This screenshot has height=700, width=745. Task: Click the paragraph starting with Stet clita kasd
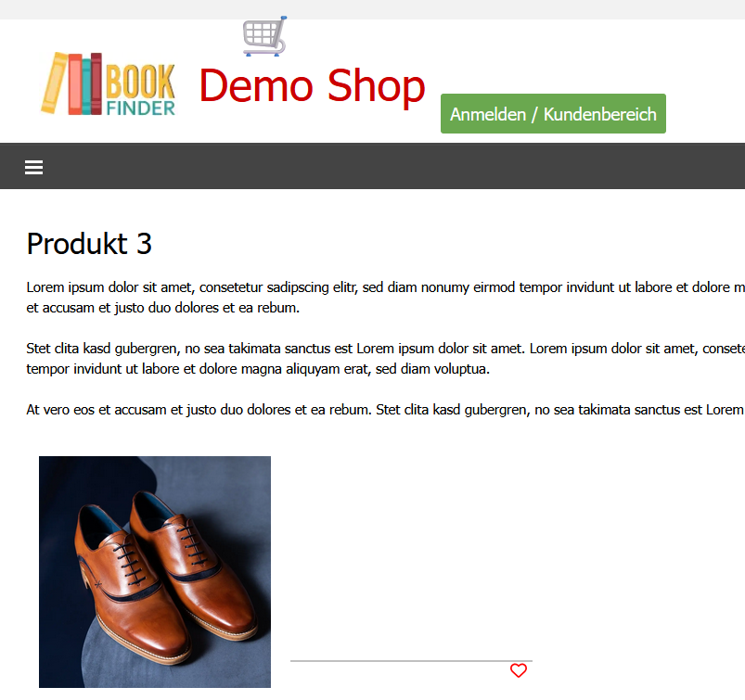pos(385,359)
